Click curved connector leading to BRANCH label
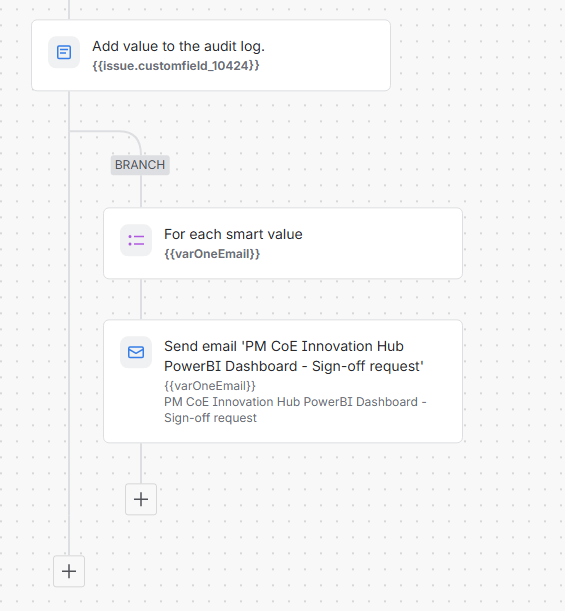Image resolution: width=565 pixels, height=611 pixels. pos(117,134)
